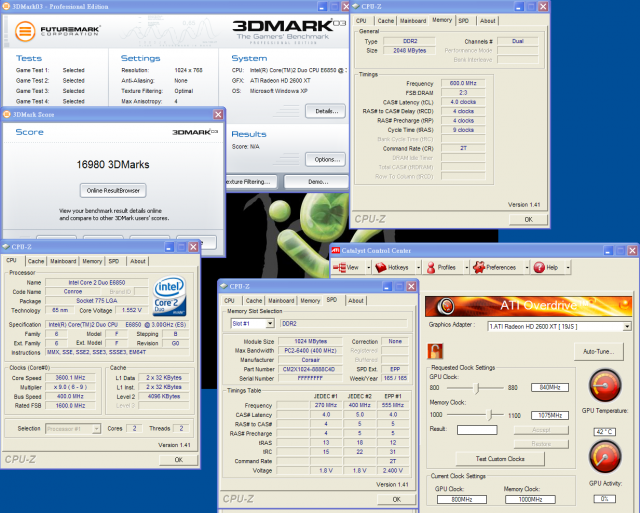This screenshot has width=640, height=513.
Task: Click the Core Voltage 1.552 V value
Action: click(132, 310)
